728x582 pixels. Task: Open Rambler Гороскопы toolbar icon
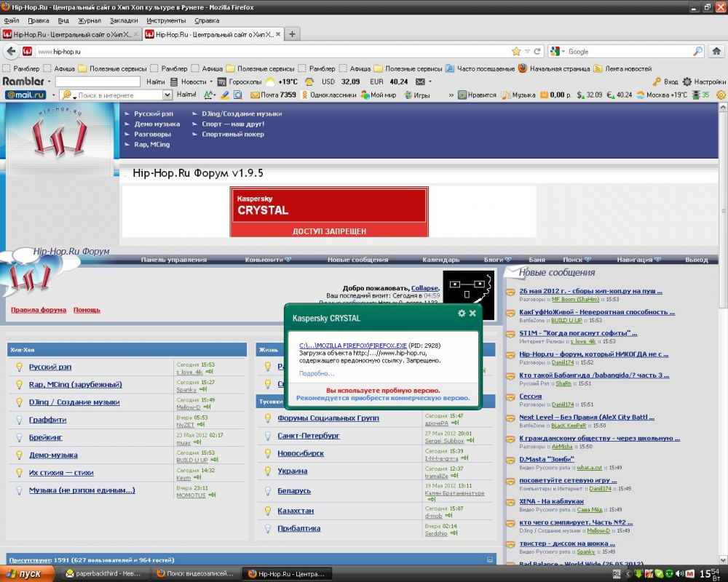pyautogui.click(x=221, y=81)
